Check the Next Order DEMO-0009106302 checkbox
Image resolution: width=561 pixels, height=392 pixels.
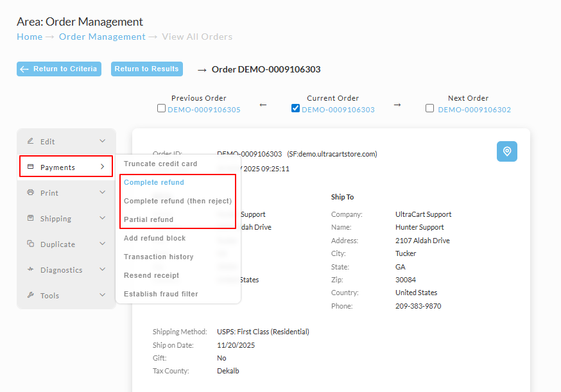tap(429, 108)
